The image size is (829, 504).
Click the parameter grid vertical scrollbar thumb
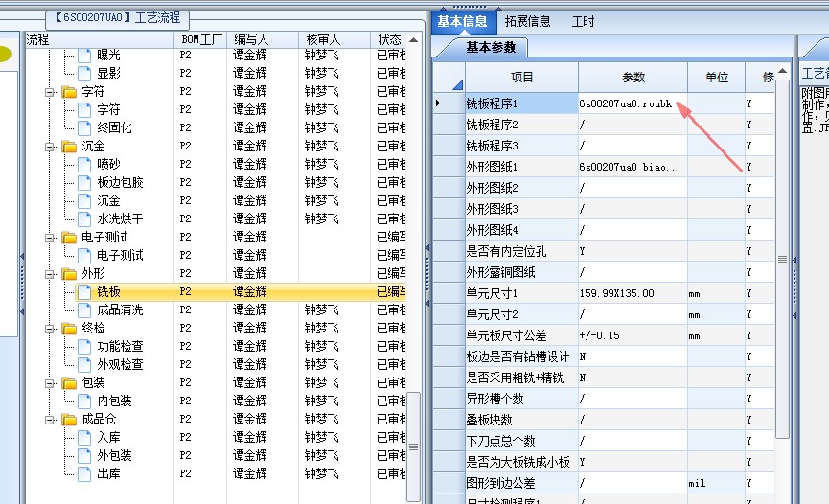point(782,259)
